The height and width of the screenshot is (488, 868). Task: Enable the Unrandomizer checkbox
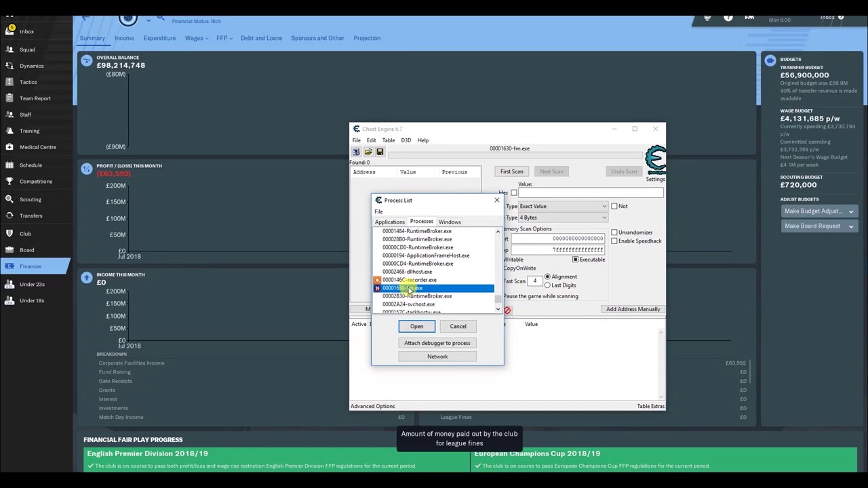coord(614,232)
